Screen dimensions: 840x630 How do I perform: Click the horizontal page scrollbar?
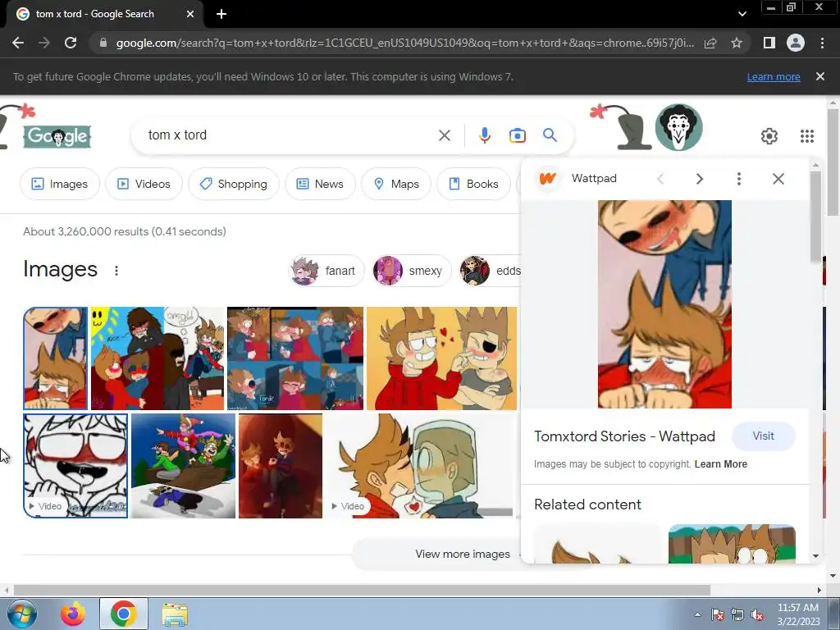click(362, 590)
